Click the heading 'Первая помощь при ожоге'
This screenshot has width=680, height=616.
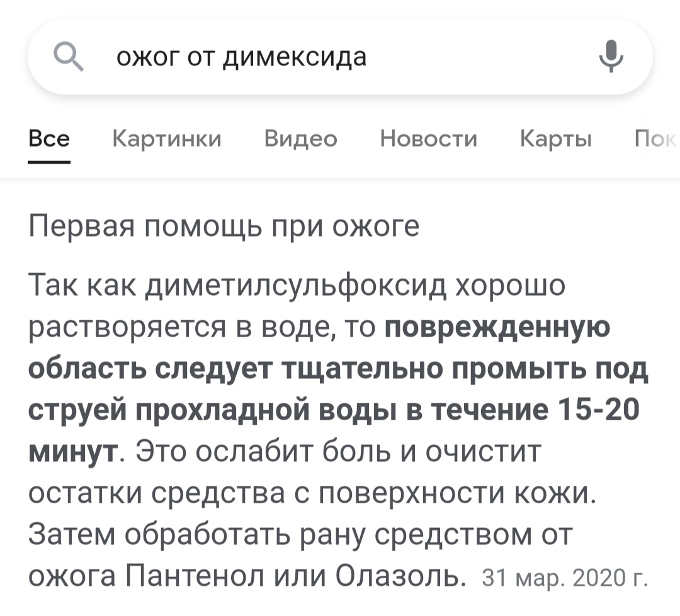coord(224,226)
